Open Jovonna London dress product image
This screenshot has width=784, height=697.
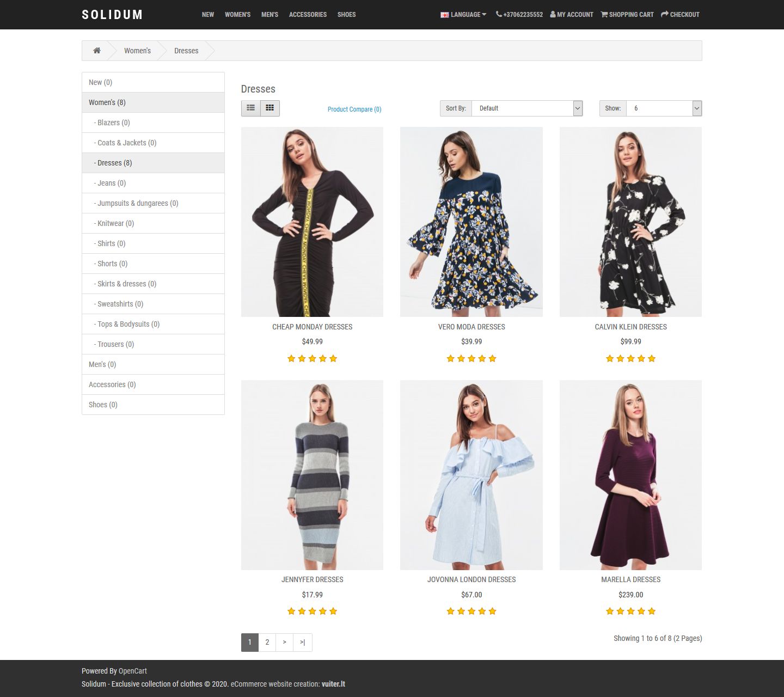click(471, 475)
